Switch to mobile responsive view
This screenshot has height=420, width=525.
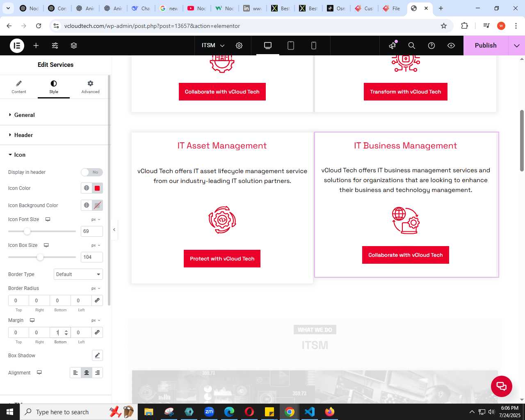click(314, 46)
